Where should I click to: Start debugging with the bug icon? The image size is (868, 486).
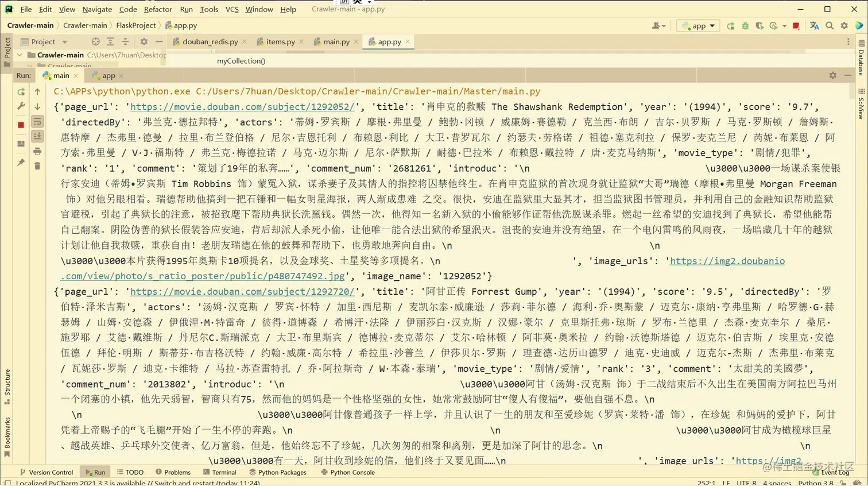click(x=745, y=26)
